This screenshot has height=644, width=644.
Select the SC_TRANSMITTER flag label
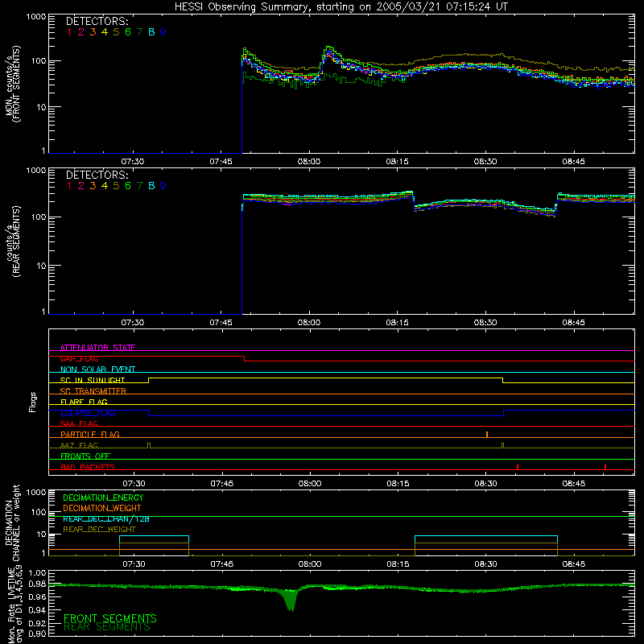pos(93,391)
